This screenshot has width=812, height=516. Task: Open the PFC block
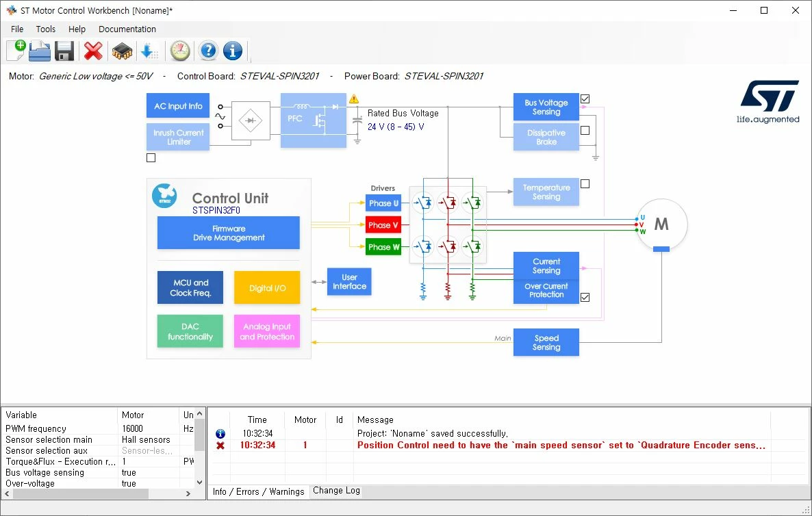click(x=314, y=120)
